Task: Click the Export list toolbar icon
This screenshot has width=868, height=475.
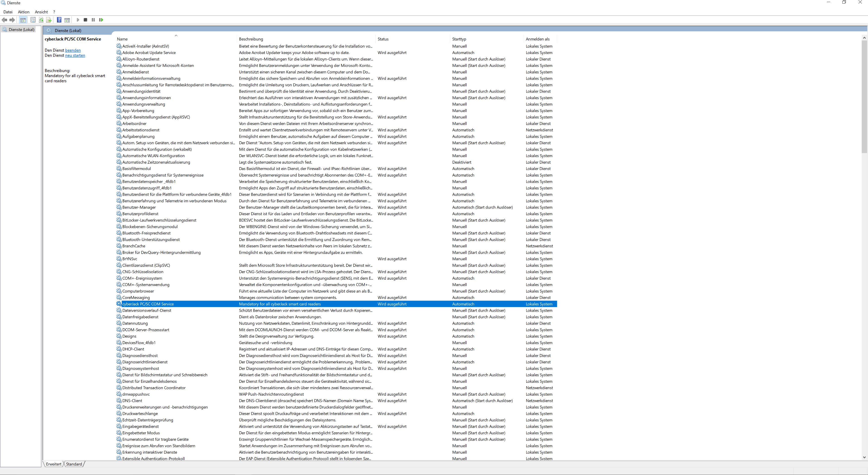Action: coord(49,20)
